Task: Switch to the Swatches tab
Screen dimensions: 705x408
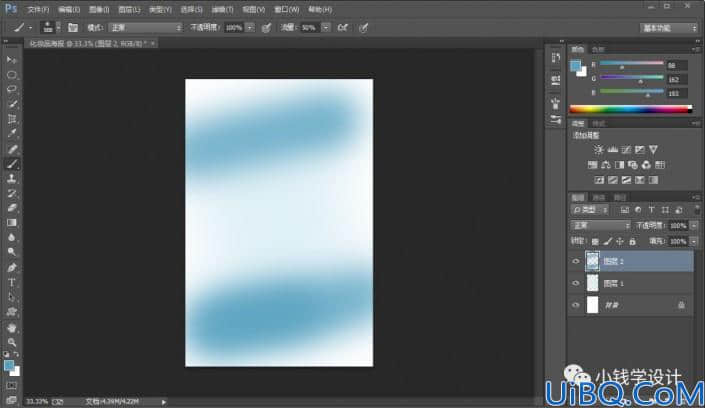Action: coord(598,49)
